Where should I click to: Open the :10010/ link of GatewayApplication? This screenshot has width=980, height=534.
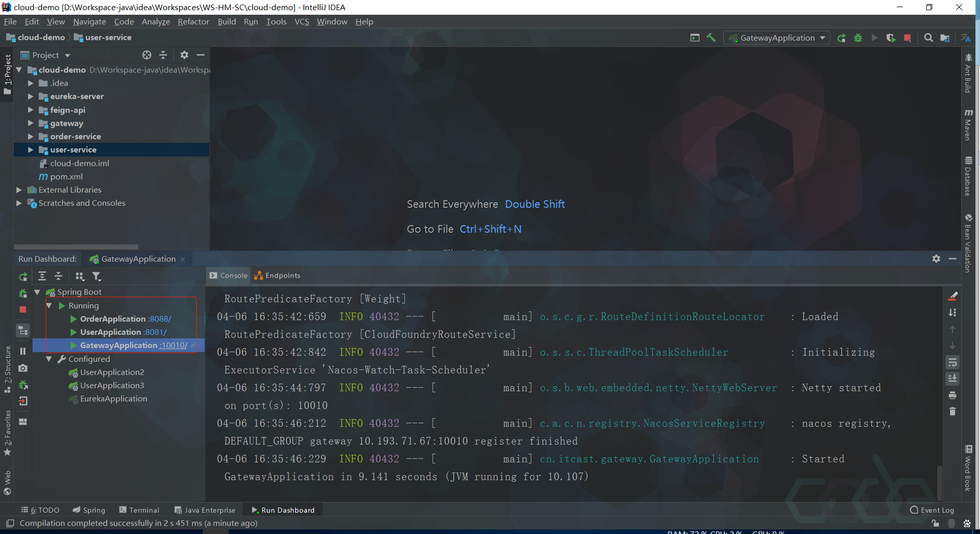pyautogui.click(x=173, y=345)
